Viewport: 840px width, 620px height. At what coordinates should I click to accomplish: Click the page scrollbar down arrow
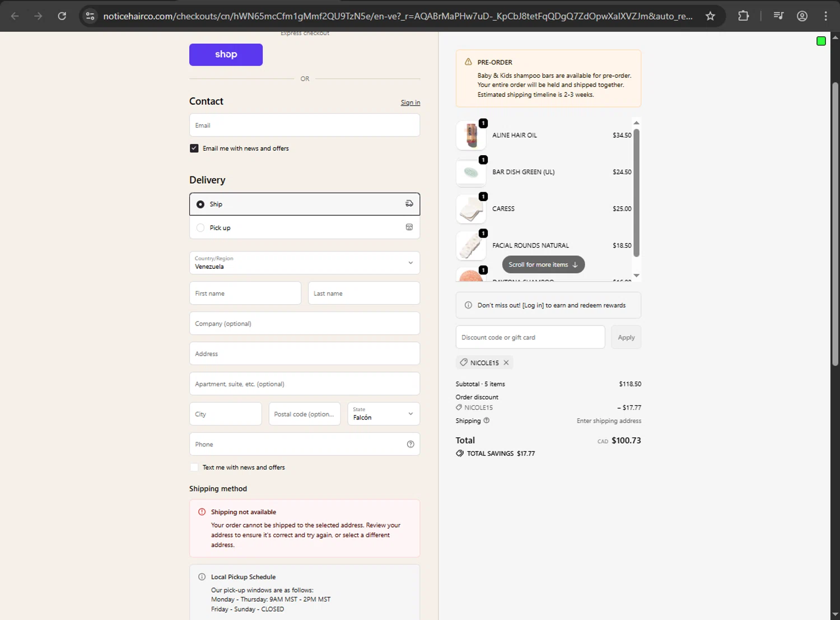click(x=835, y=614)
